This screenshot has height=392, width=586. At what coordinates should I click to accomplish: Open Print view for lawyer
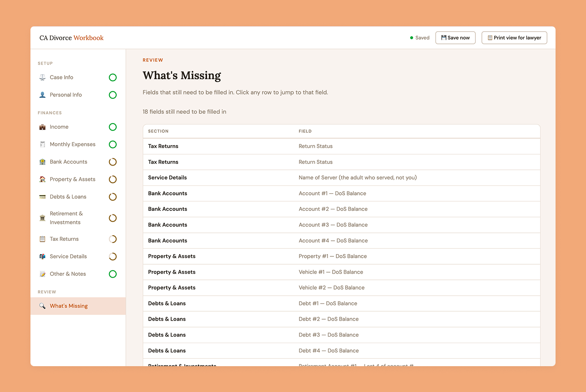tap(514, 38)
